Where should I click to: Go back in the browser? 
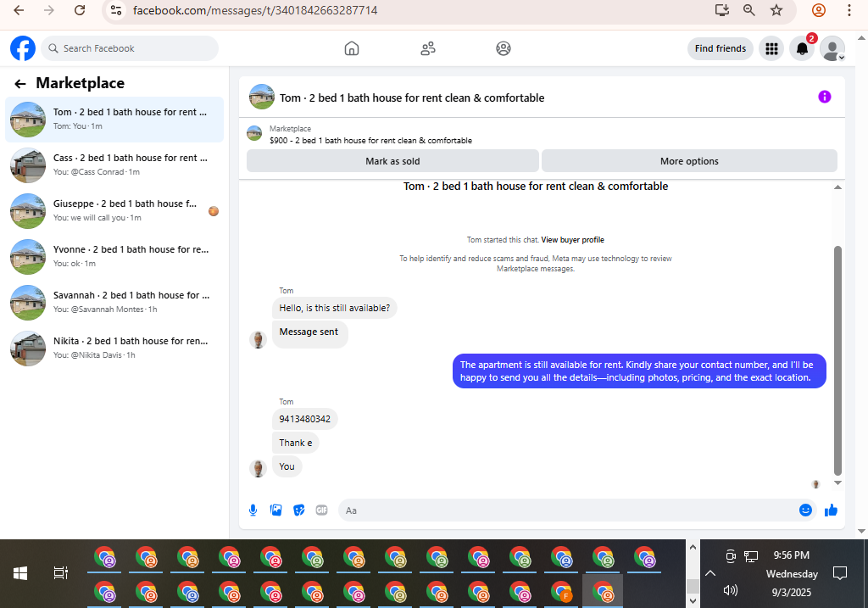19,10
